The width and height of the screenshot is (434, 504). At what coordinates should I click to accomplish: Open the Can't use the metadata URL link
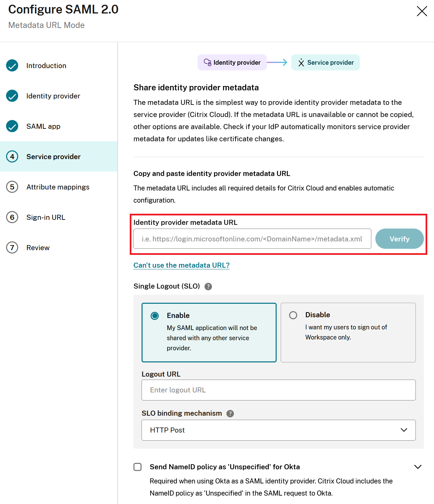[181, 265]
